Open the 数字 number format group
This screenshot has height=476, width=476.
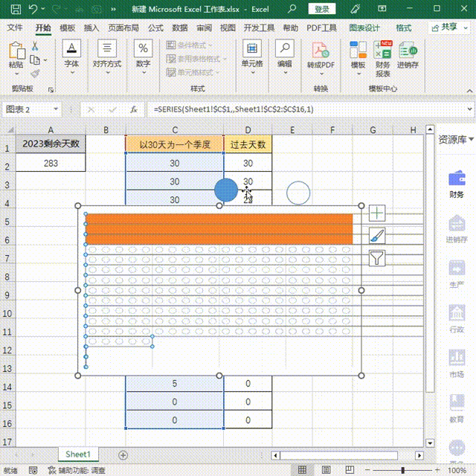(x=144, y=57)
